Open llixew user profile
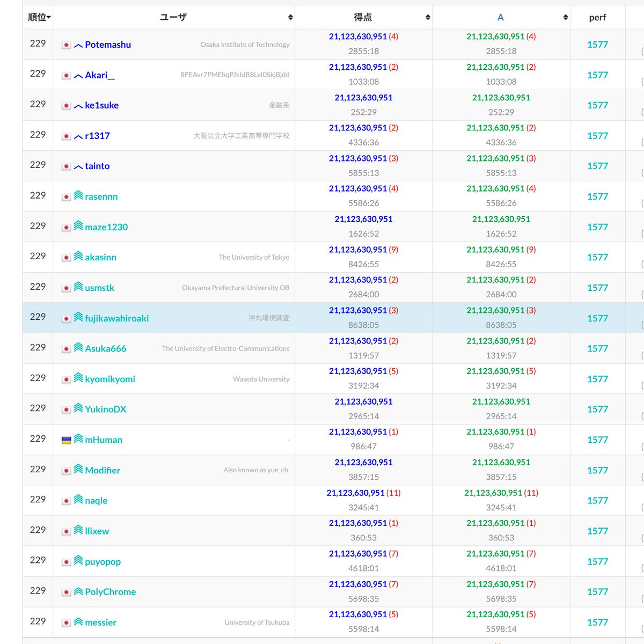644x644 pixels. point(97,531)
